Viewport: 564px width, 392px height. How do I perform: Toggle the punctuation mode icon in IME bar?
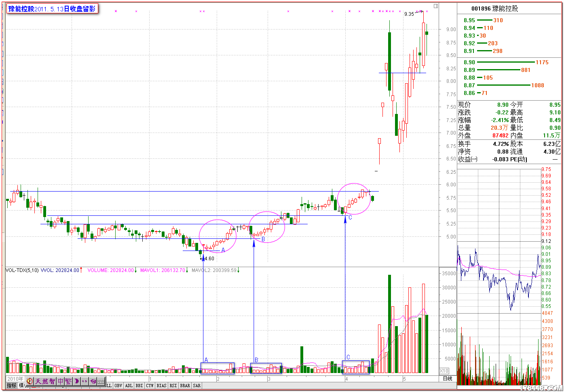84,381
